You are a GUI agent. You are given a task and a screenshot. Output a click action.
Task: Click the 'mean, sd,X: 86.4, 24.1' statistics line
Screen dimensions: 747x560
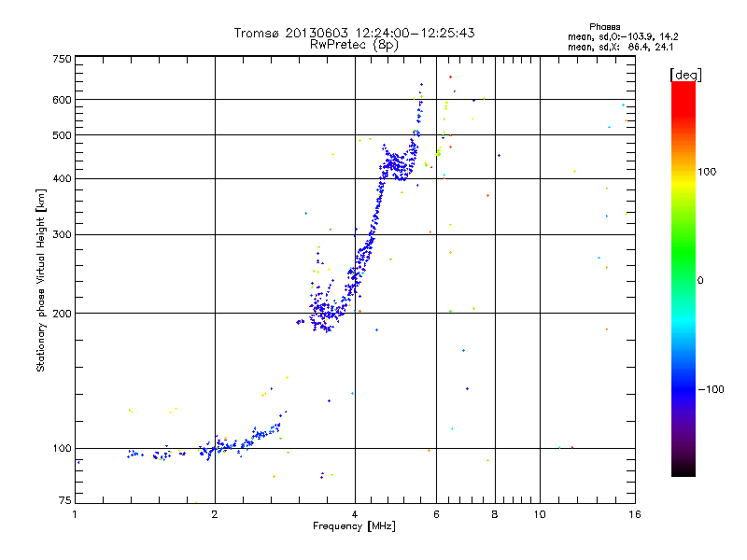pyautogui.click(x=620, y=48)
